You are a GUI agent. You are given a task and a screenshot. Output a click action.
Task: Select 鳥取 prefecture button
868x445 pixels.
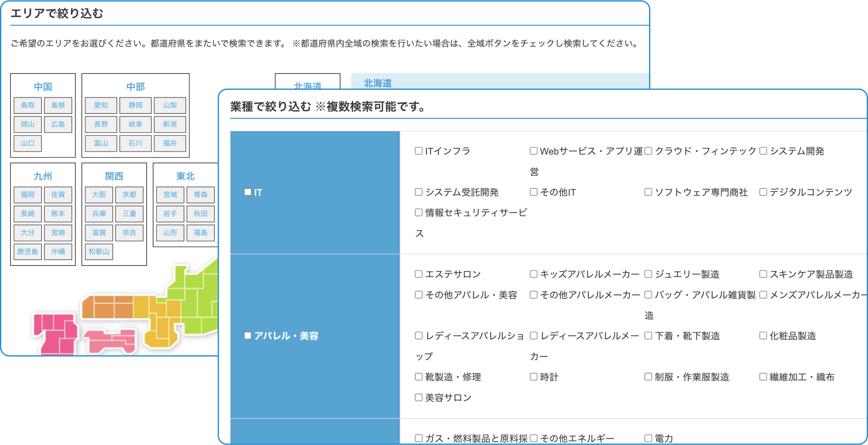28,105
